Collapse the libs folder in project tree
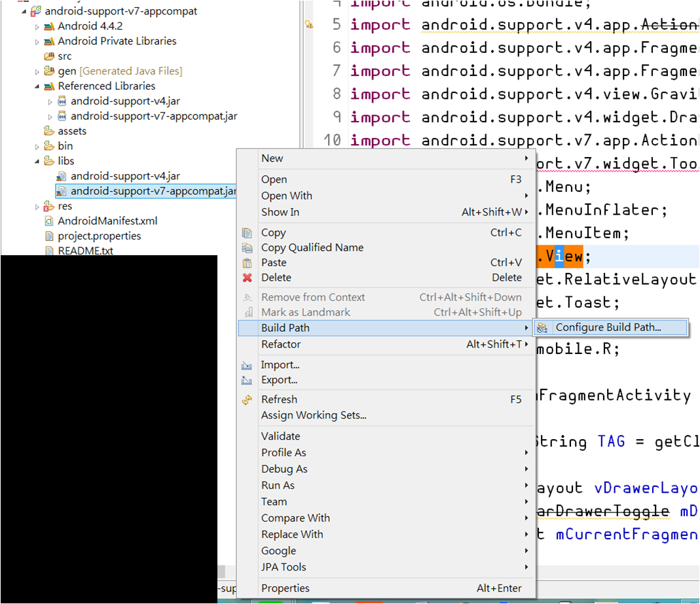 pyautogui.click(x=37, y=162)
